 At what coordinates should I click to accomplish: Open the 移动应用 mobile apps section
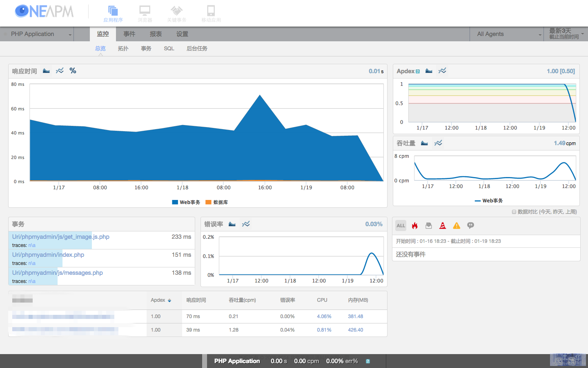coord(211,14)
